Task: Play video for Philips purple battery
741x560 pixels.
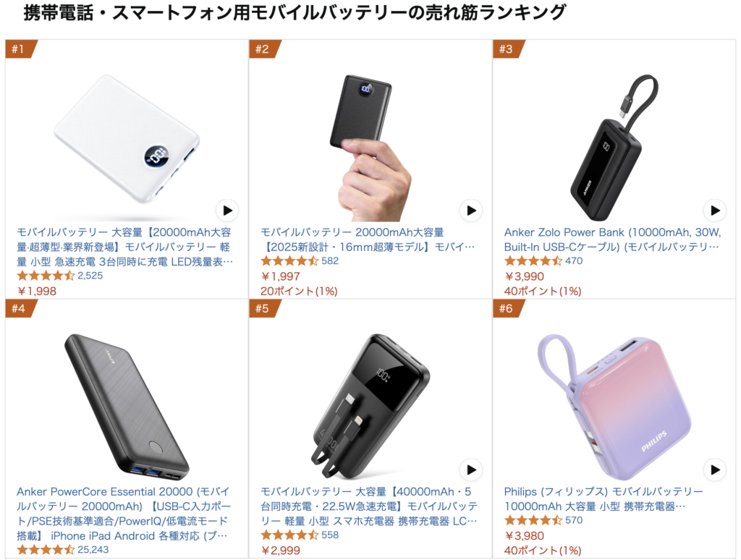Action: point(715,470)
